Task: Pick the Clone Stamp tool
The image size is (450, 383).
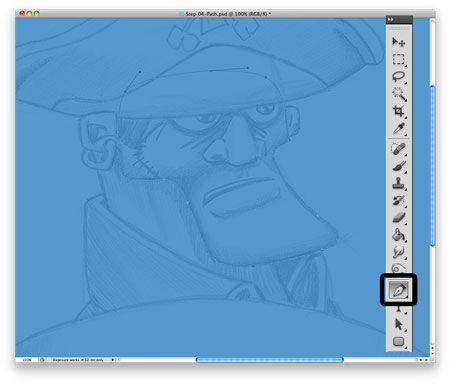Action: tap(399, 183)
